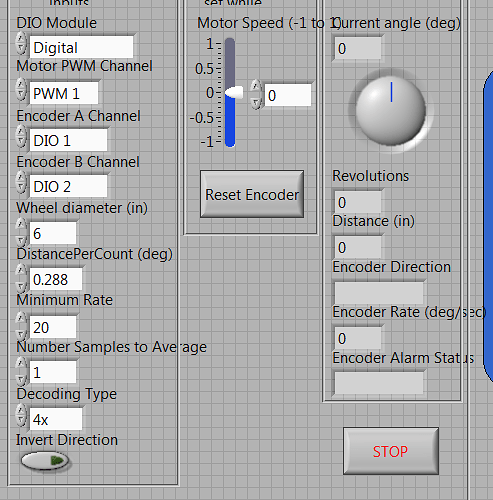Click the Revolutions indicator field

[358, 202]
